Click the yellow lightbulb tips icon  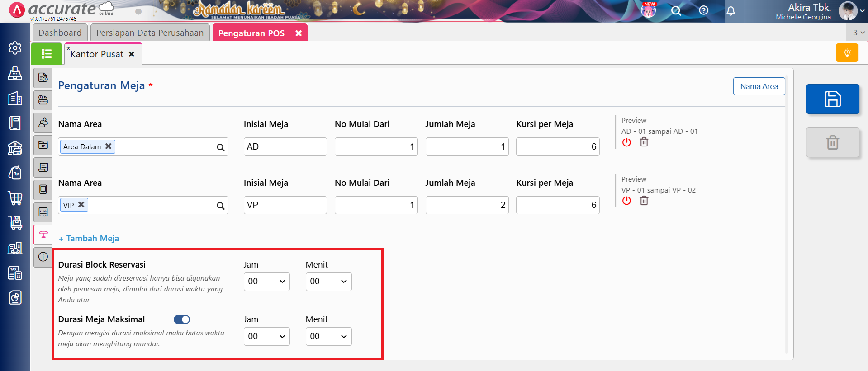click(x=847, y=53)
